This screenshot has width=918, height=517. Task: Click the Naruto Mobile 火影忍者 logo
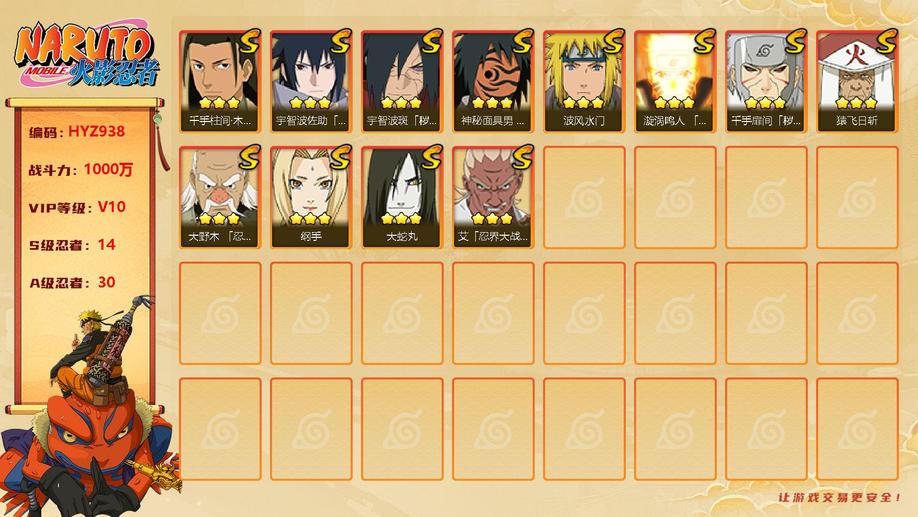point(87,54)
